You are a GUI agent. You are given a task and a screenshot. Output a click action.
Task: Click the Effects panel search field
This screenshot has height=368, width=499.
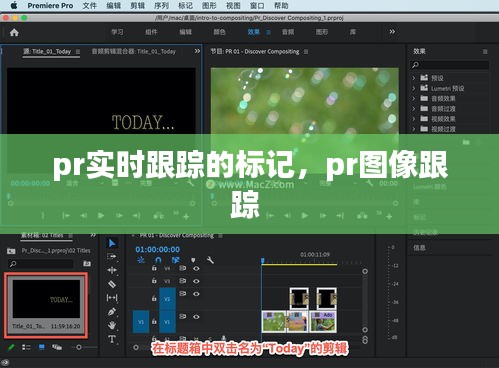pos(450,65)
